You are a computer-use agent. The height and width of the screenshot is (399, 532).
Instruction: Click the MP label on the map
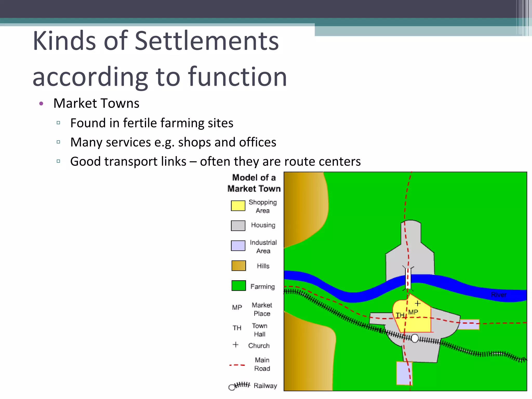[x=413, y=312]
